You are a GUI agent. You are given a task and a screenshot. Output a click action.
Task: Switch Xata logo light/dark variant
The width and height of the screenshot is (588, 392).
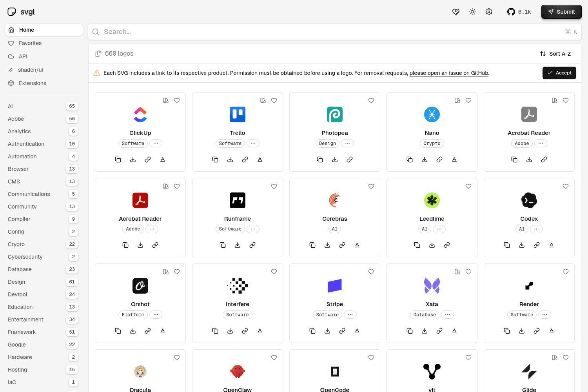[x=457, y=272]
